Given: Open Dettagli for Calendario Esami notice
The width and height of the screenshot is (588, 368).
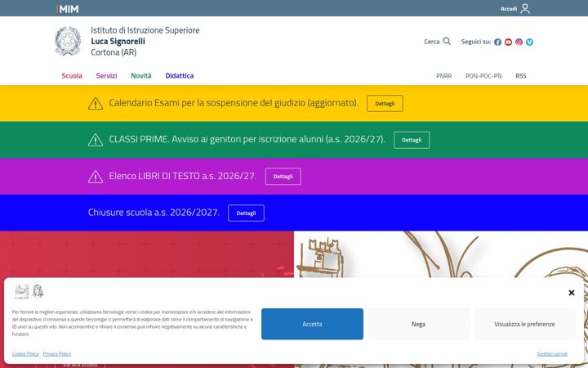Looking at the screenshot, I should pos(385,104).
